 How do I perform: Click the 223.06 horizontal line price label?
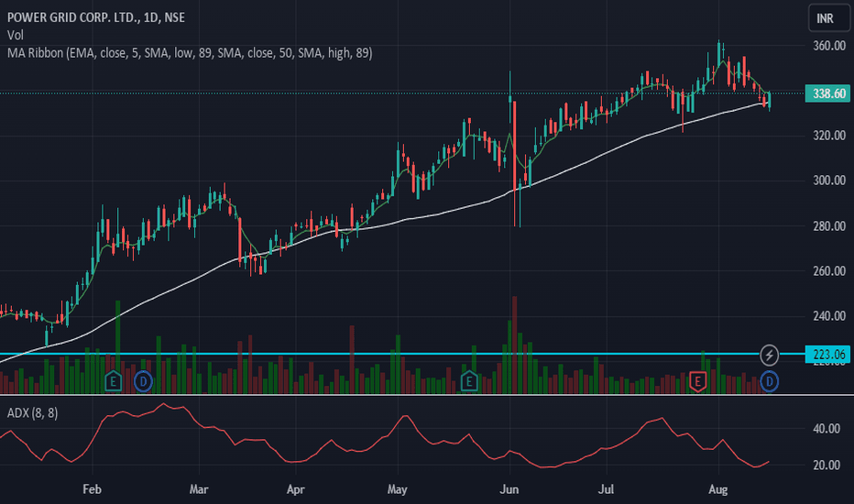828,355
